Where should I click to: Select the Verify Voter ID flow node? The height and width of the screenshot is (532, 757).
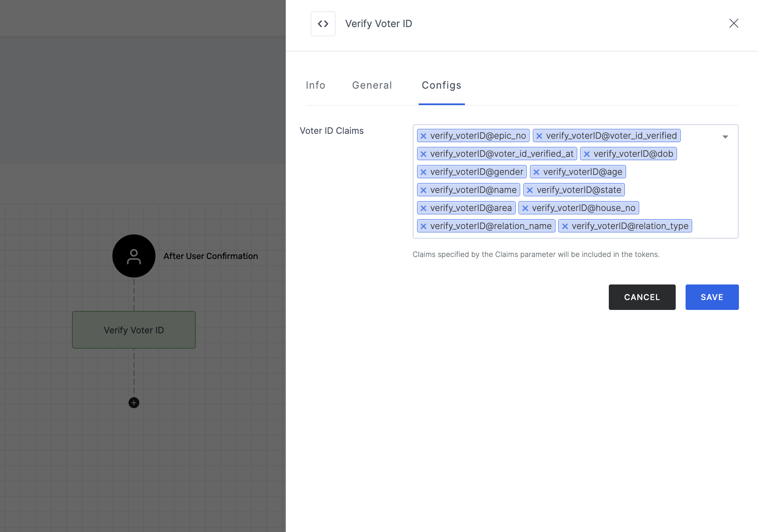(x=134, y=330)
